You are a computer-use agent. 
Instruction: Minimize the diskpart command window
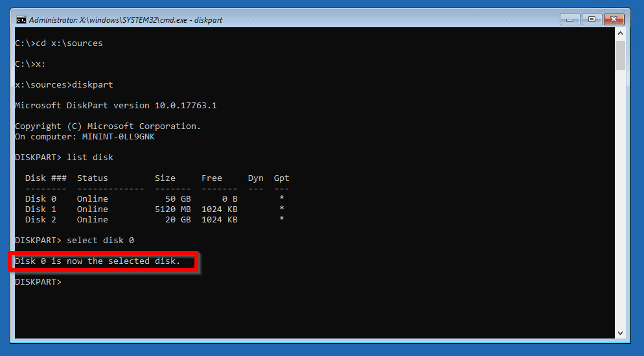pos(570,19)
